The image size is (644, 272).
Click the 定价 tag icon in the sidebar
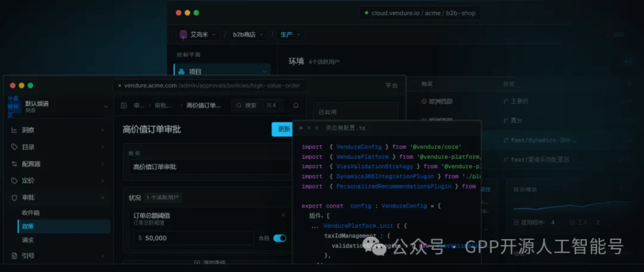tap(14, 181)
